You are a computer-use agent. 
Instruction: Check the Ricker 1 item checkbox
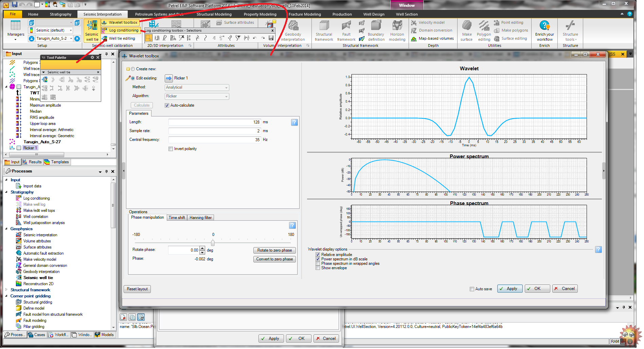(x=19, y=148)
